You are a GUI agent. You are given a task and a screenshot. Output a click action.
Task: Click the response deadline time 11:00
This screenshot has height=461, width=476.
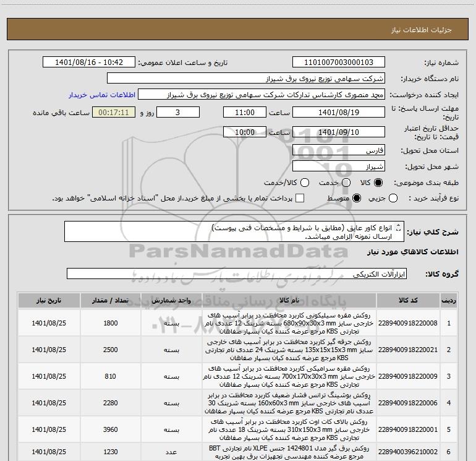245,112
